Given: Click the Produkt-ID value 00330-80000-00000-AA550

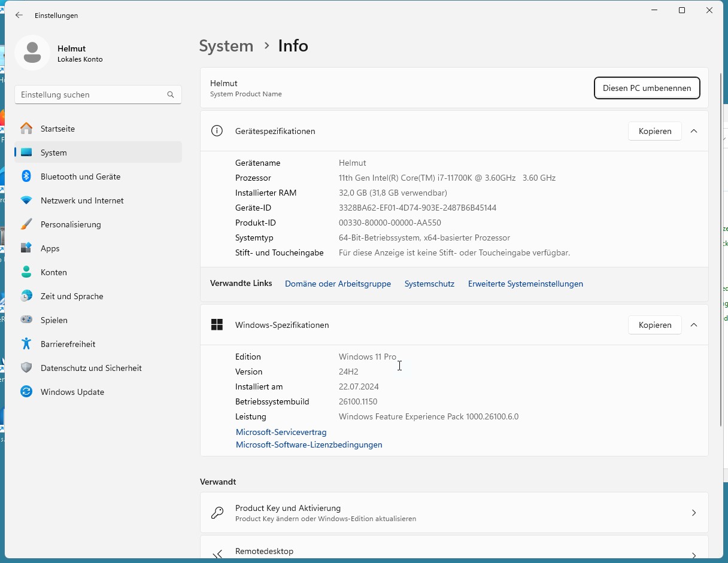Looking at the screenshot, I should tap(390, 223).
